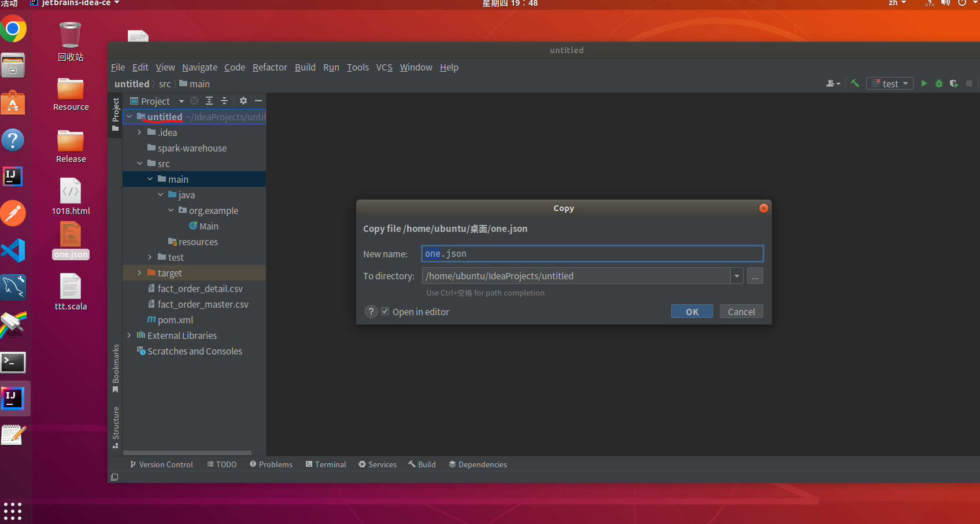Open Google Chrome from the dock

click(13, 29)
